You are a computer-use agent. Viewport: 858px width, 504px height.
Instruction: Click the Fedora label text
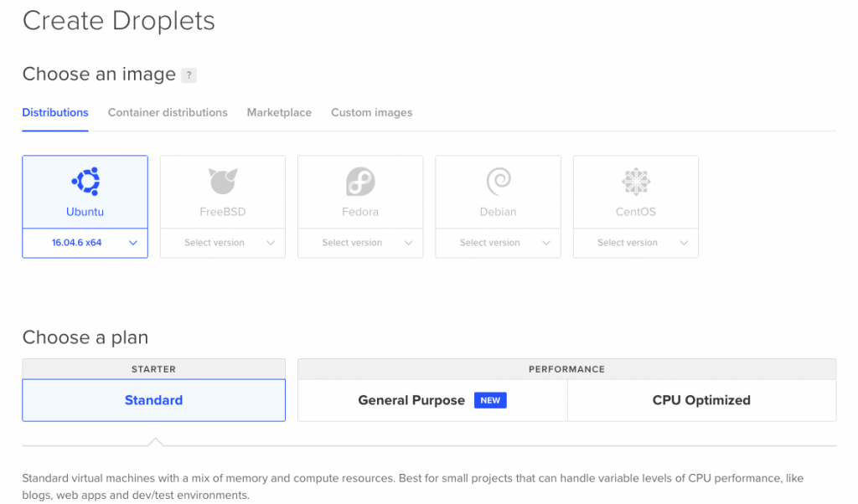[360, 212]
